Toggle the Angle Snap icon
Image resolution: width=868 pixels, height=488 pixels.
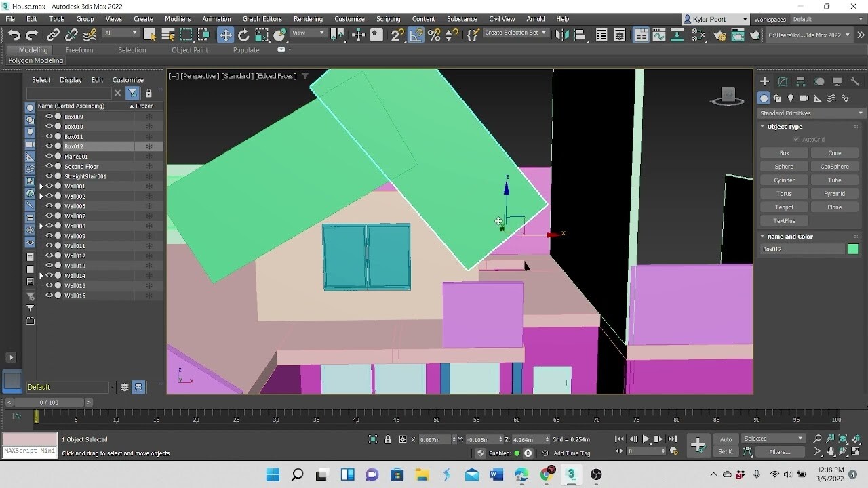click(416, 35)
